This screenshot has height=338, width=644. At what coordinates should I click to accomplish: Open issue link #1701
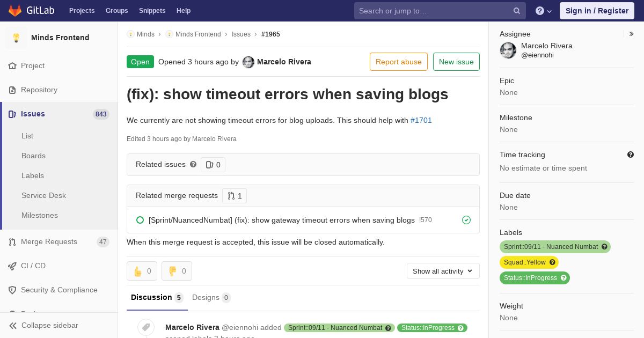tap(421, 120)
